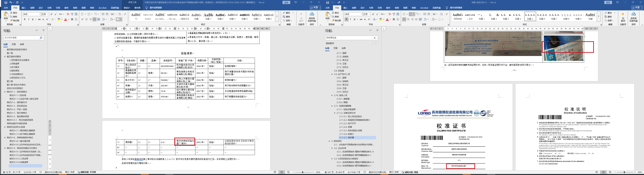The image size is (644, 175).
Task: Grow font size in the left window
Action: [51, 14]
